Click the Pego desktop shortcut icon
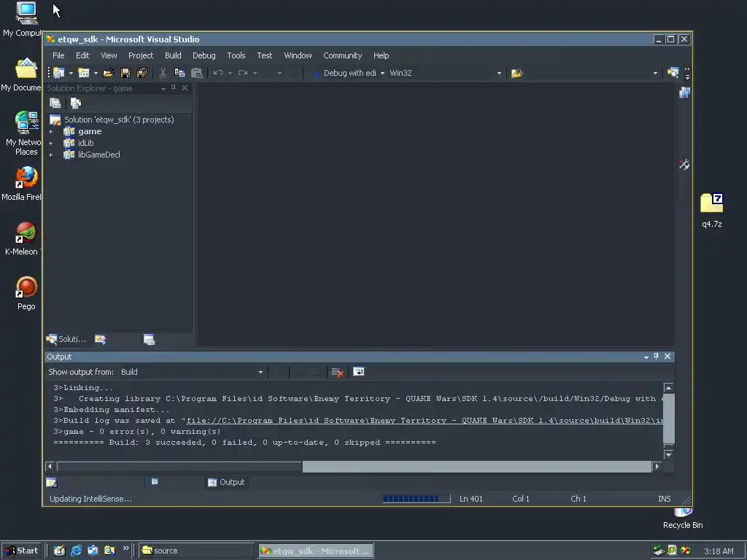Screen dimensions: 747x560 click(26, 287)
